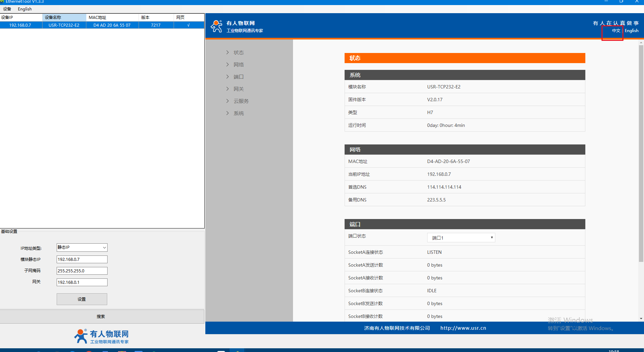Open the 云服务 sidebar item
Image resolution: width=644 pixels, height=352 pixels.
coord(241,101)
